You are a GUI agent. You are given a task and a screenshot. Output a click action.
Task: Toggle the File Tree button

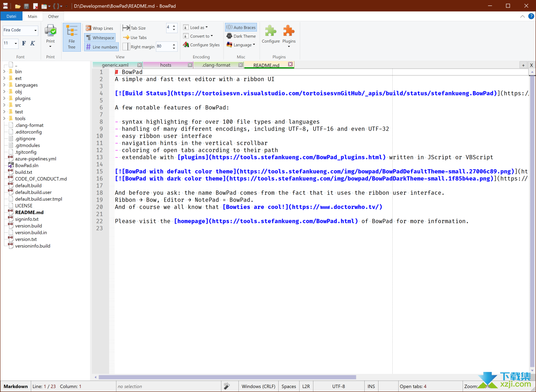point(71,37)
